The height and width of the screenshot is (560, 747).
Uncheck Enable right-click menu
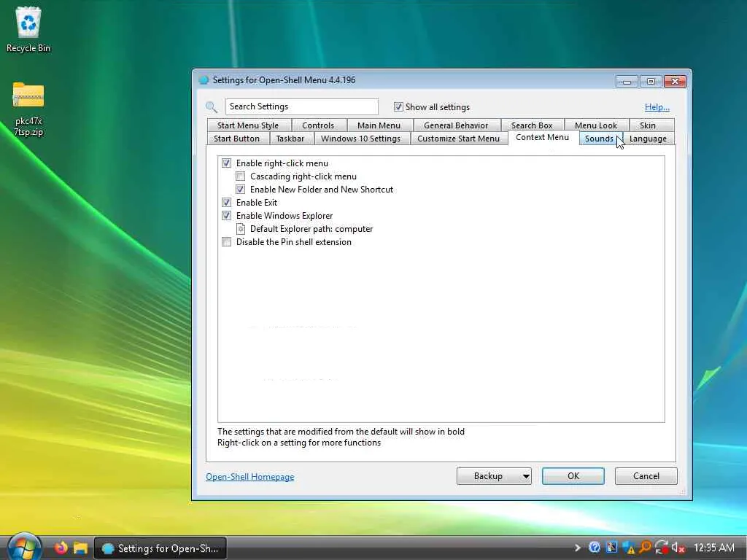tap(226, 163)
